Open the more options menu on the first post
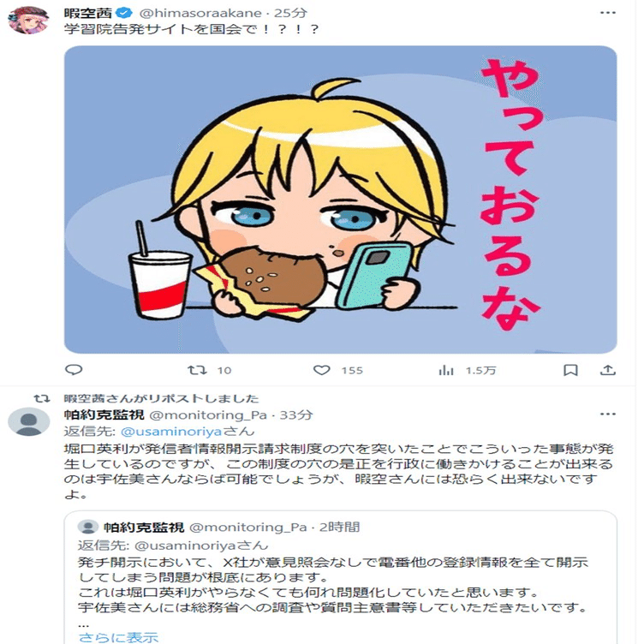 (607, 14)
